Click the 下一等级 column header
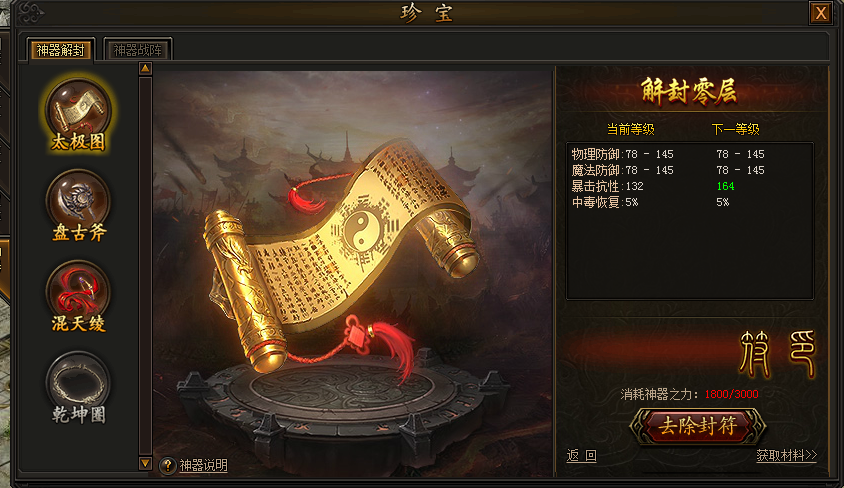This screenshot has width=844, height=488. pos(735,130)
